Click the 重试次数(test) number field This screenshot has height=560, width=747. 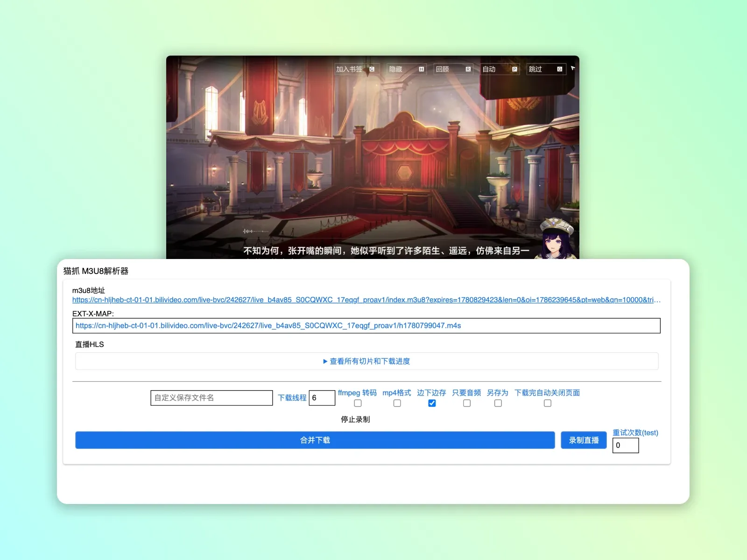[x=626, y=445]
